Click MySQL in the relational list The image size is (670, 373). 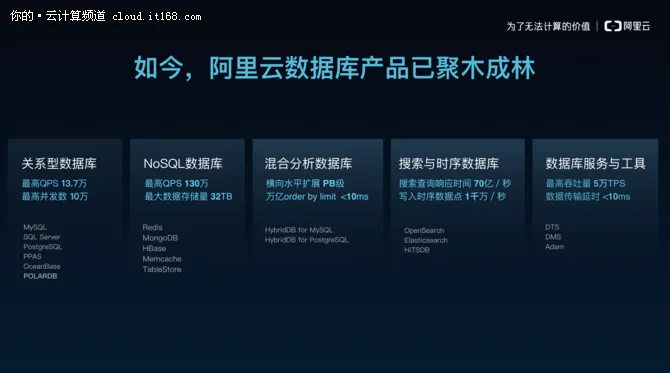coord(35,227)
